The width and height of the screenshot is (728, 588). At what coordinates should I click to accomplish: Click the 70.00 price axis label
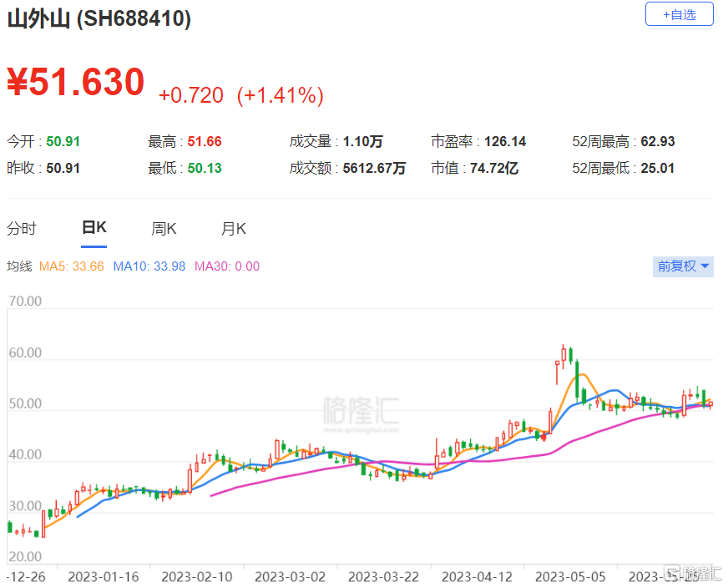point(24,302)
